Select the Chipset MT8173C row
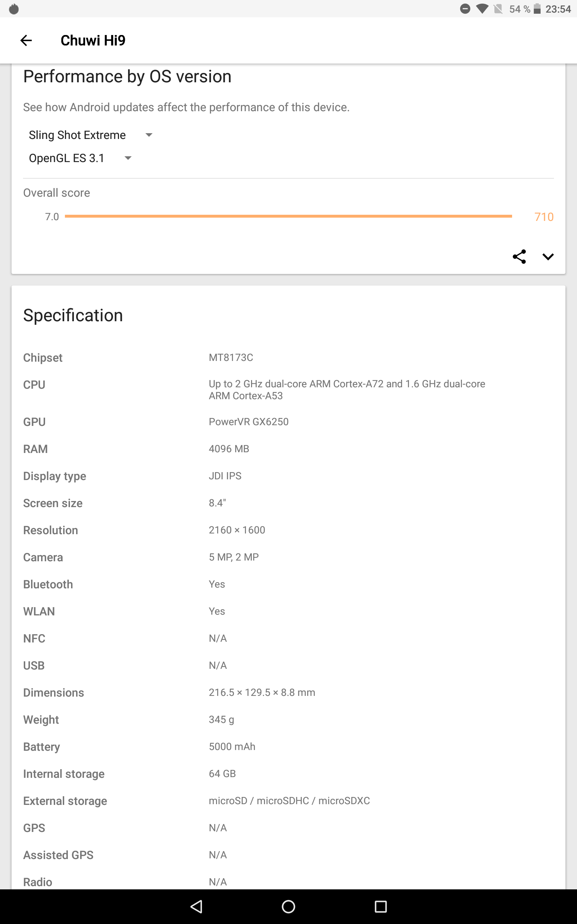Viewport: 577px width, 924px height. [x=230, y=358]
